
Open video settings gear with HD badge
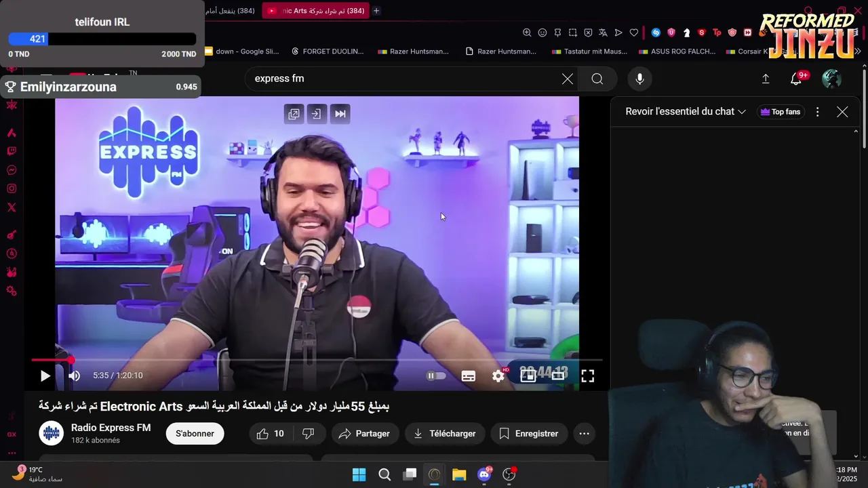pos(499,375)
